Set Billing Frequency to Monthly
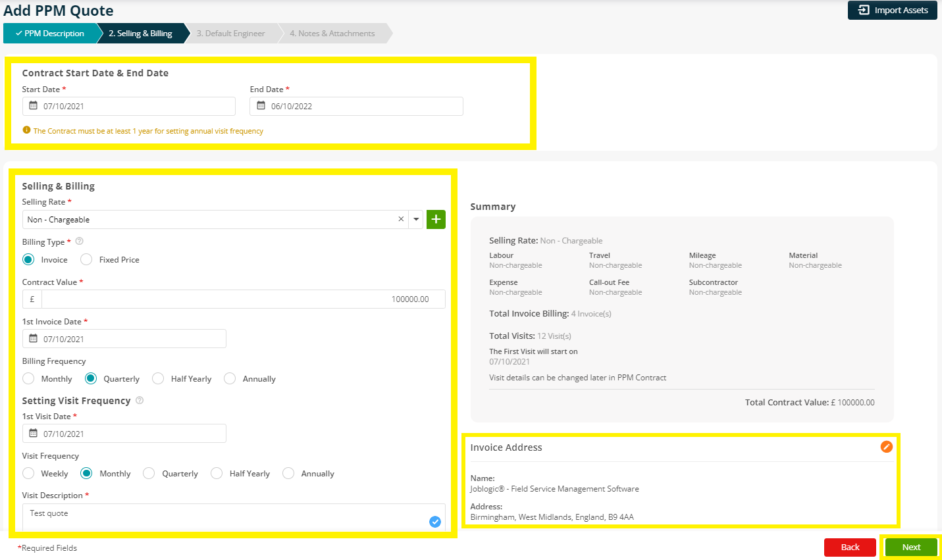The width and height of the screenshot is (942, 560). 28,378
